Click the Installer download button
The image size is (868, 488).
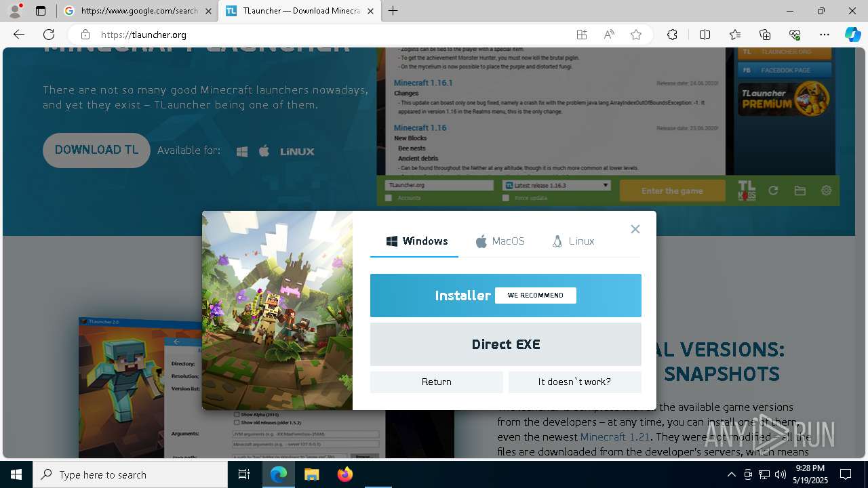505,296
